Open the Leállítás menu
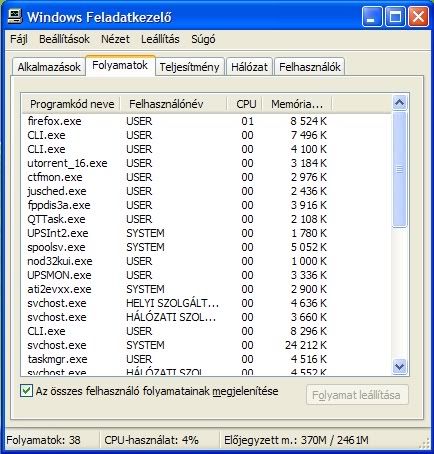This screenshot has width=434, height=454. [160, 39]
